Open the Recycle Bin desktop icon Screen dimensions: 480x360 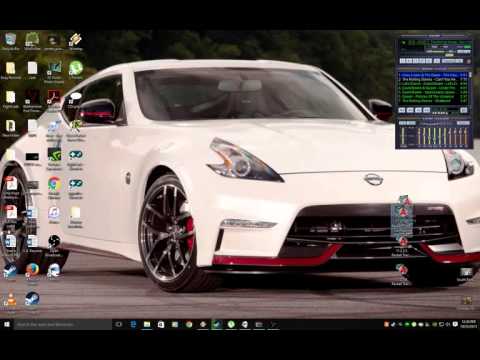pyautogui.click(x=10, y=41)
